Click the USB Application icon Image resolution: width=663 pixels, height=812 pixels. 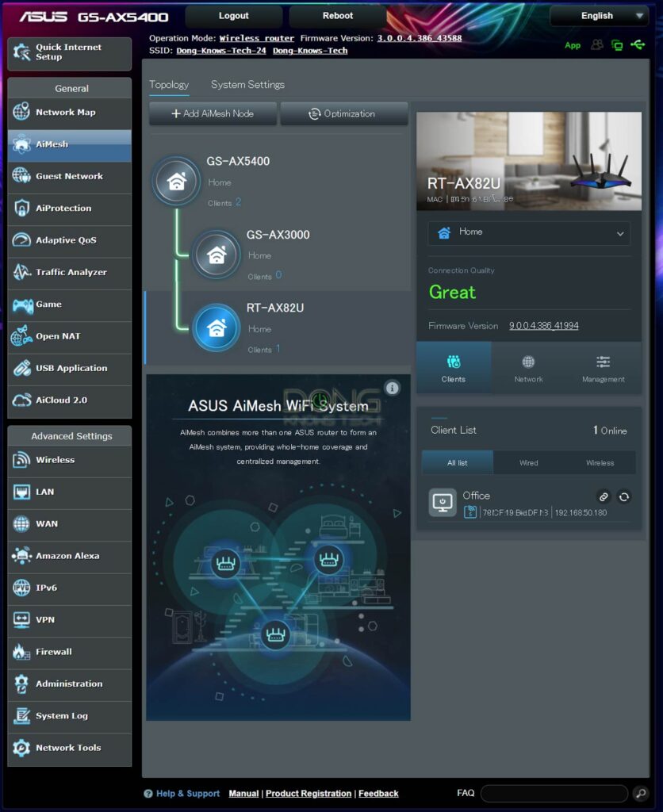pyautogui.click(x=21, y=368)
